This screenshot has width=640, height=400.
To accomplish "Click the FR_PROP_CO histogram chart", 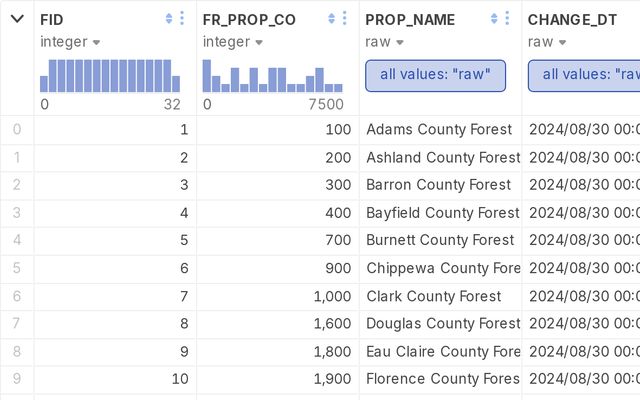I will tap(265, 76).
